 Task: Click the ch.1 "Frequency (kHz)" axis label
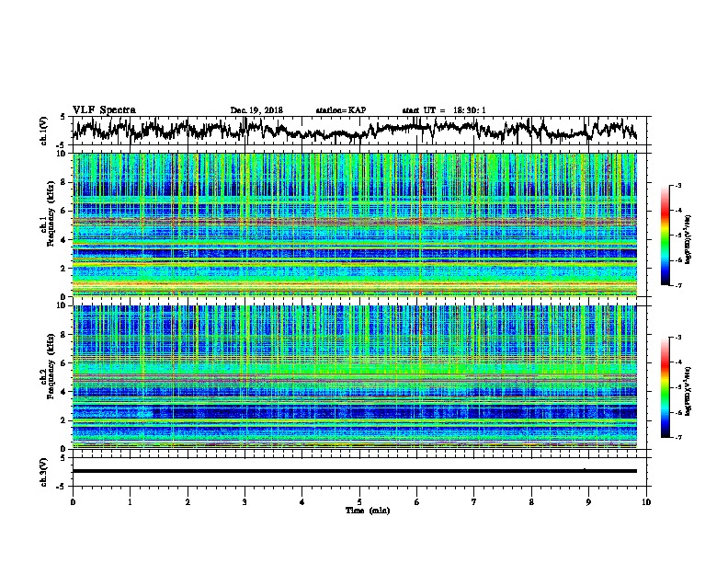click(51, 214)
